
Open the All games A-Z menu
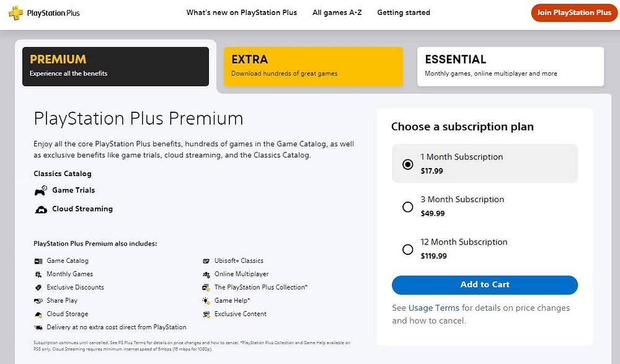pyautogui.click(x=337, y=12)
